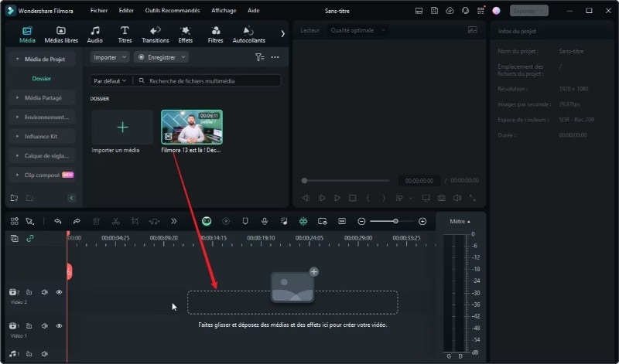Toggle Vidéo 1 track visibility eye
The image size is (619, 364).
tap(60, 326)
